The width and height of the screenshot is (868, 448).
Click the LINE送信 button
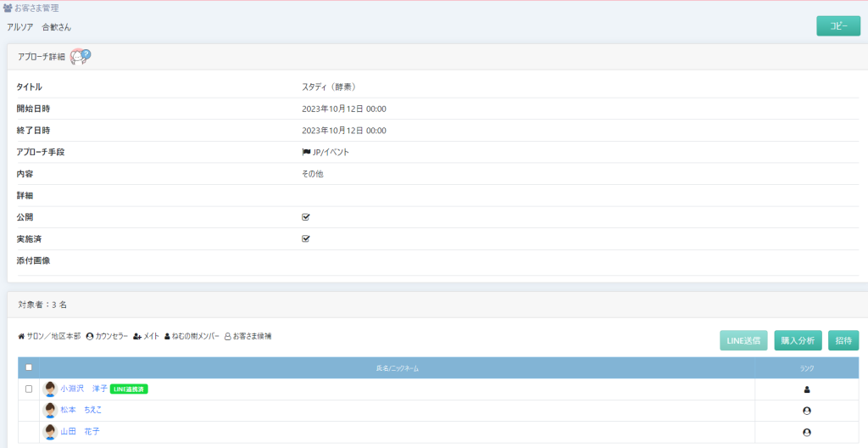tap(743, 340)
